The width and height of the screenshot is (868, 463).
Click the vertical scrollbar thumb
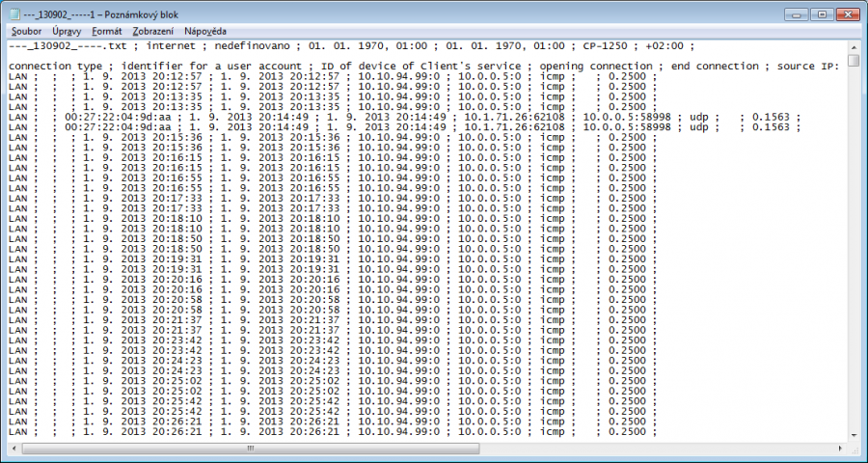point(854,61)
